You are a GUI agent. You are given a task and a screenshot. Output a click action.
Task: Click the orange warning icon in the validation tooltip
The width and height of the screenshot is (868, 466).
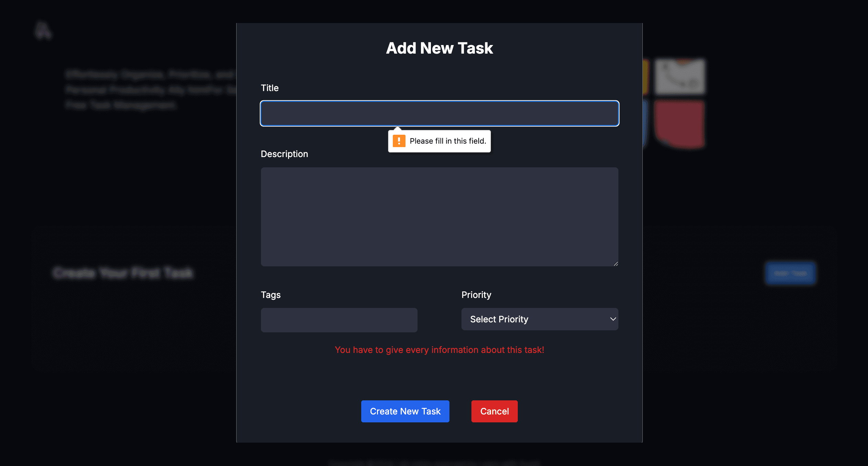click(399, 141)
